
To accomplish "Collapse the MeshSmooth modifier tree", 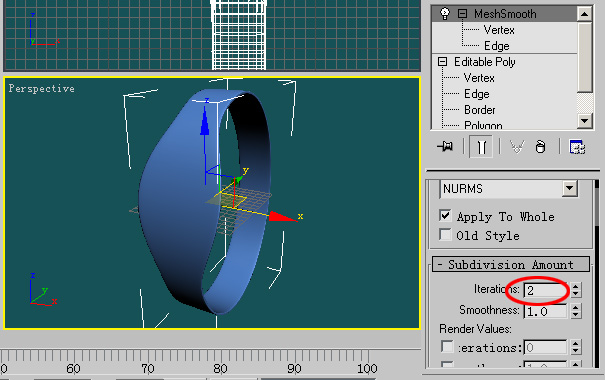I will 462,14.
